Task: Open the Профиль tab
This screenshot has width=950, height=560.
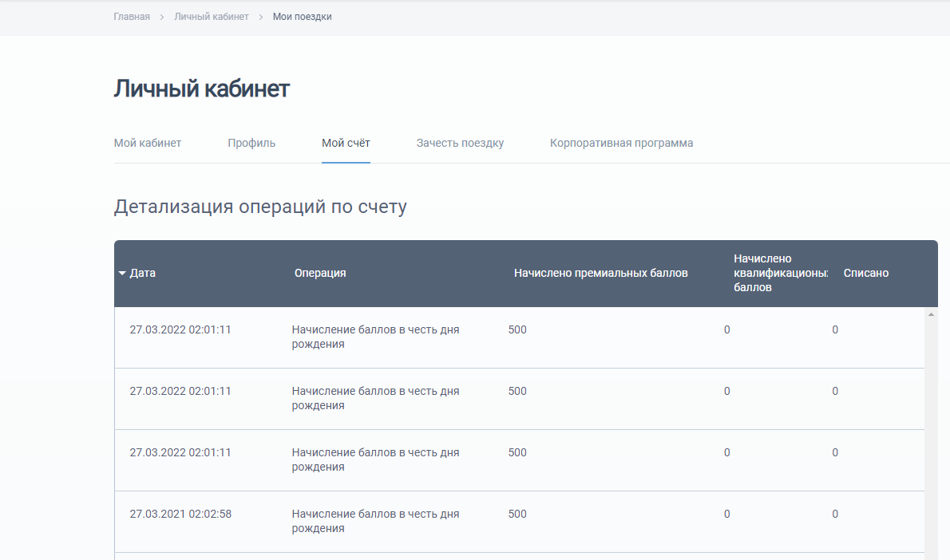Action: [x=251, y=144]
